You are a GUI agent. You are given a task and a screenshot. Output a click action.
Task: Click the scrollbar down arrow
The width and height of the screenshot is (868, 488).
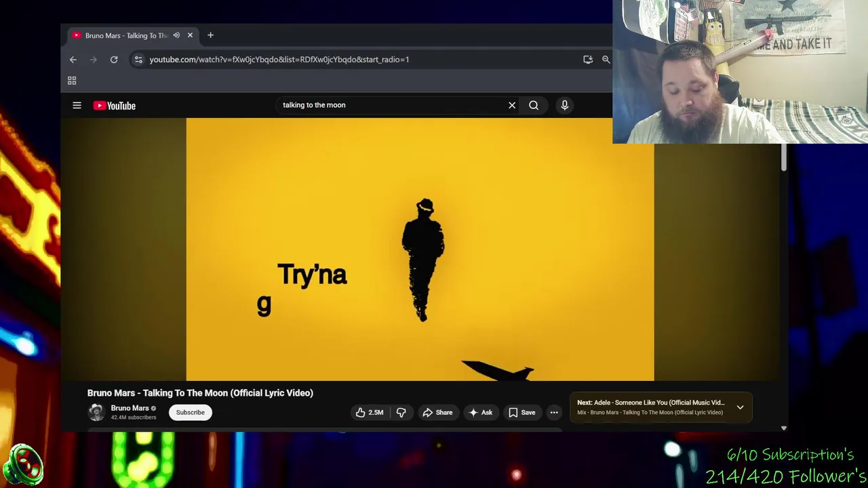coord(783,428)
